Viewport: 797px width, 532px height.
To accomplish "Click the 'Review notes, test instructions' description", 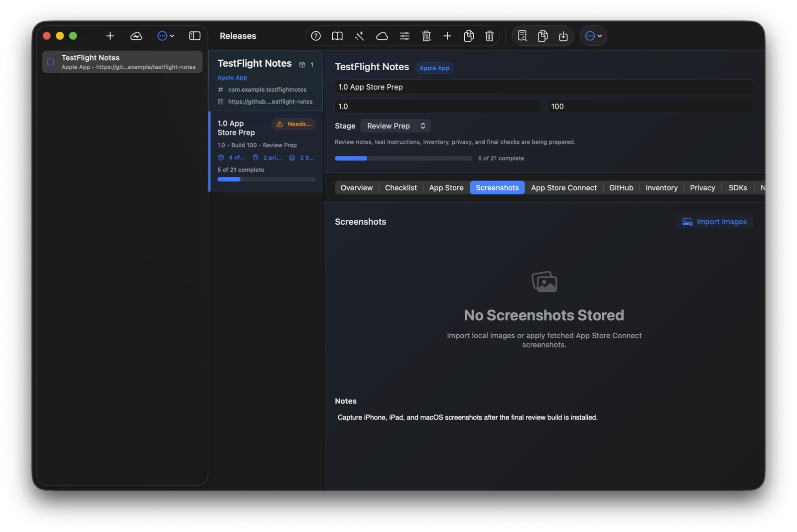I will [455, 142].
